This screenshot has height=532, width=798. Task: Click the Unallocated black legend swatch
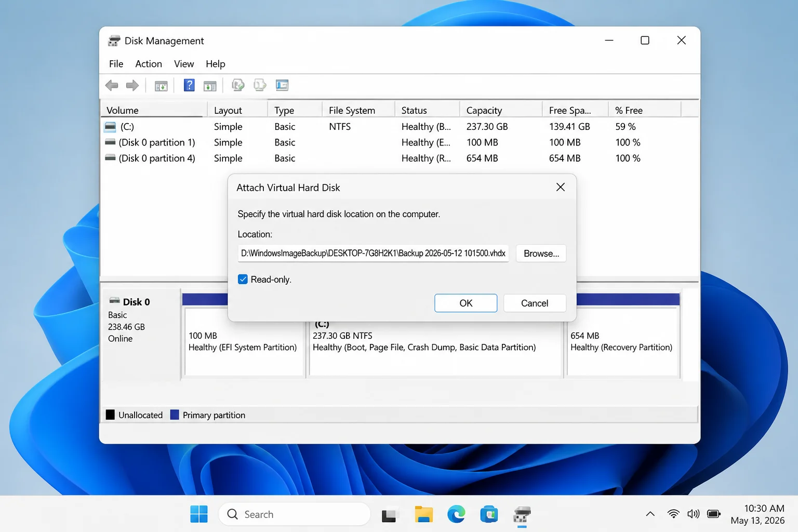[x=110, y=415]
